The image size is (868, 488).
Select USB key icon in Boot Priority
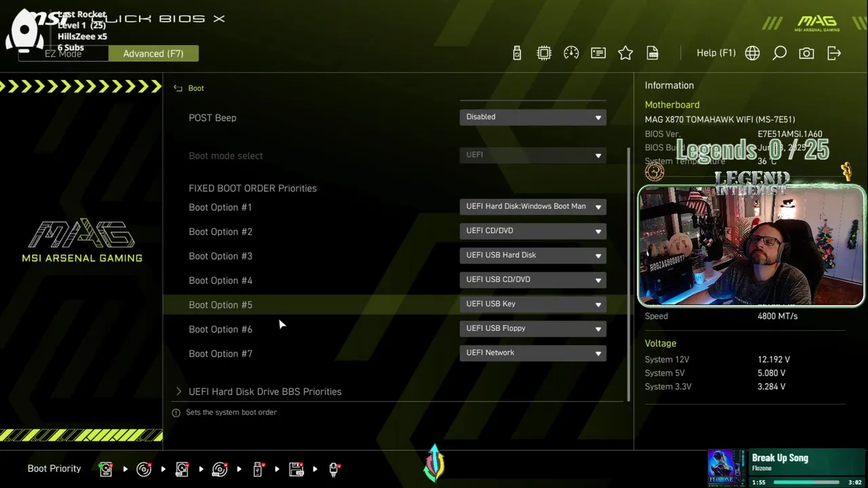pos(258,468)
